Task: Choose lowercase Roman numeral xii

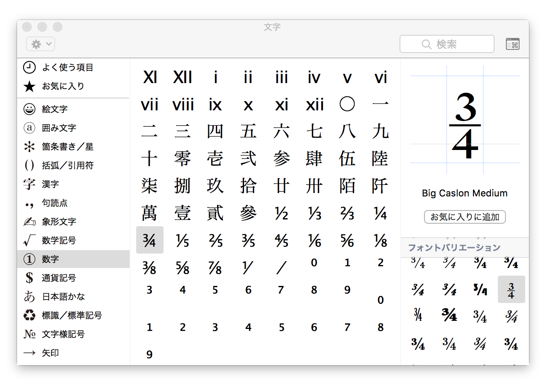Action: point(314,104)
